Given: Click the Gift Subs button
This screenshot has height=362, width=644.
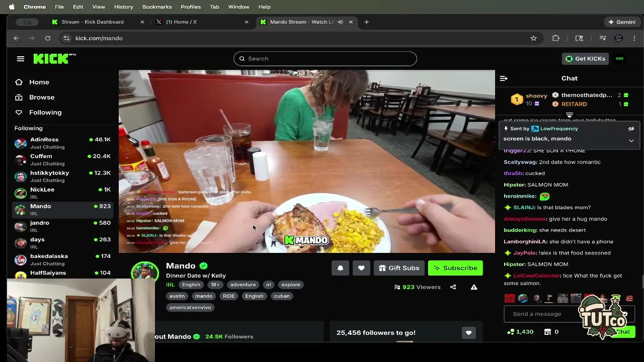Looking at the screenshot, I should [x=399, y=268].
